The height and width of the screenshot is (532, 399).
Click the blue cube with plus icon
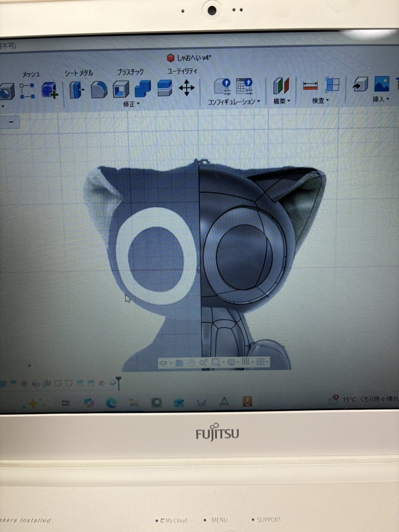pyautogui.click(x=49, y=90)
